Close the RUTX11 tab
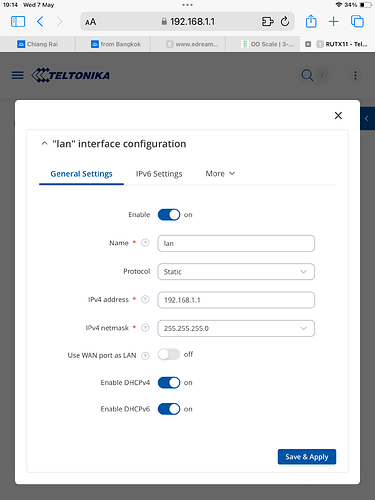 pyautogui.click(x=308, y=44)
